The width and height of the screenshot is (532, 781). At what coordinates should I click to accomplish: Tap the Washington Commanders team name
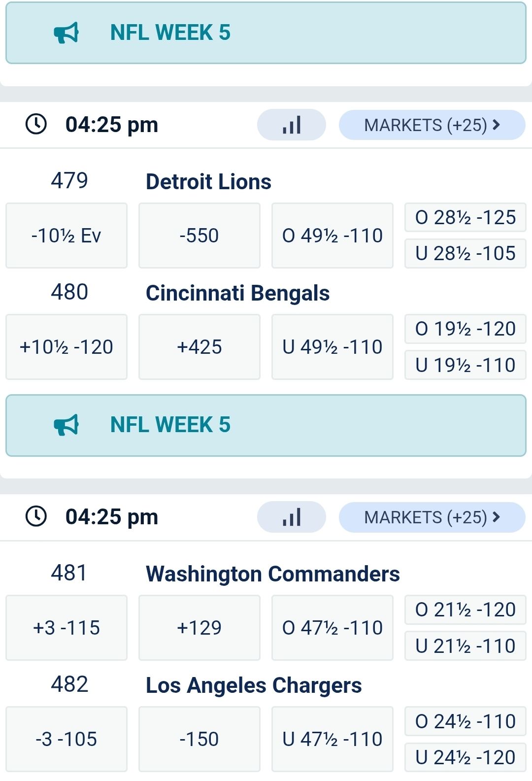[x=273, y=574]
